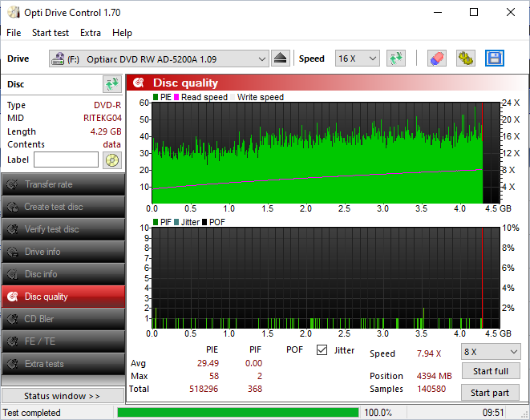This screenshot has height=420, width=530.
Task: Switch to Verify test disc
Action: [x=63, y=229]
